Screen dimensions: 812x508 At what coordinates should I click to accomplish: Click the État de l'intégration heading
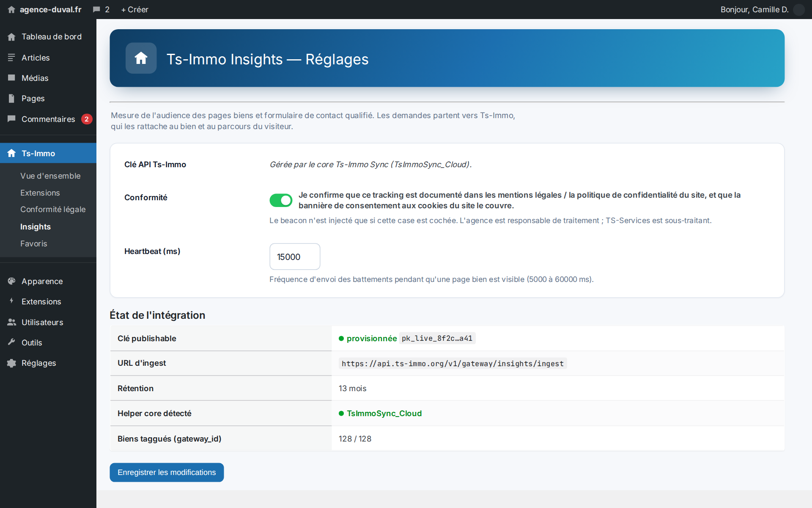click(157, 315)
